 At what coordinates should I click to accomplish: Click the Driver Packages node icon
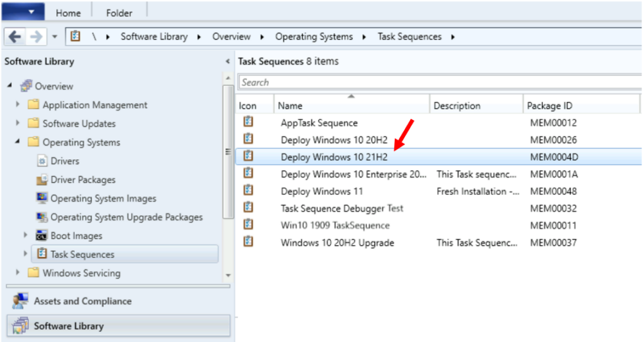pos(42,179)
